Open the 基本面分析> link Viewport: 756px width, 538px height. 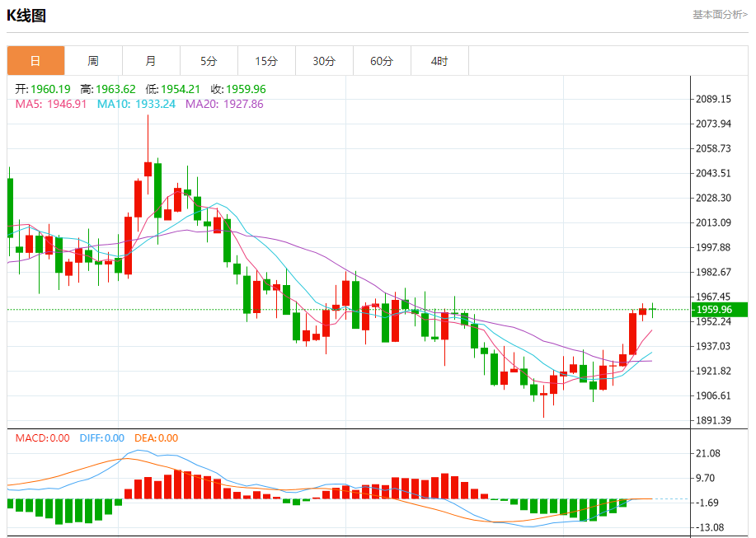click(x=720, y=15)
